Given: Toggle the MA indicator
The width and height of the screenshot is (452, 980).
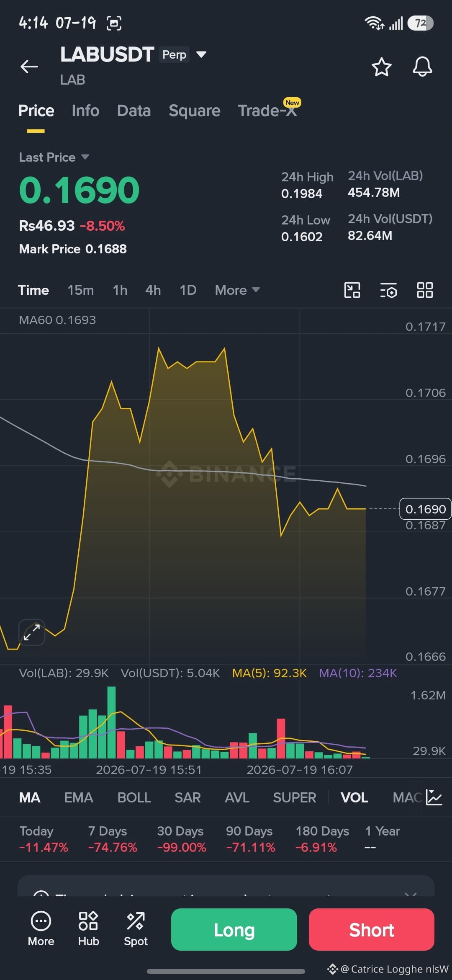Looking at the screenshot, I should coord(30,797).
